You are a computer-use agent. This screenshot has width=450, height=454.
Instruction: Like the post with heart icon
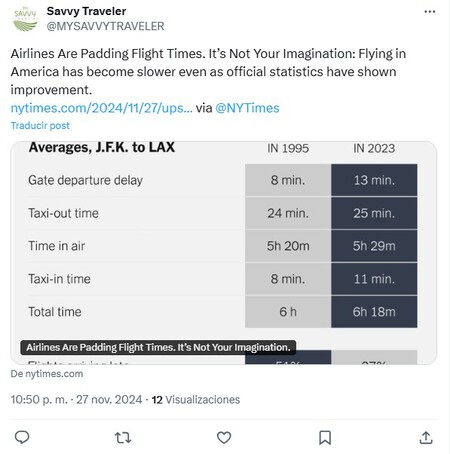[x=224, y=437]
